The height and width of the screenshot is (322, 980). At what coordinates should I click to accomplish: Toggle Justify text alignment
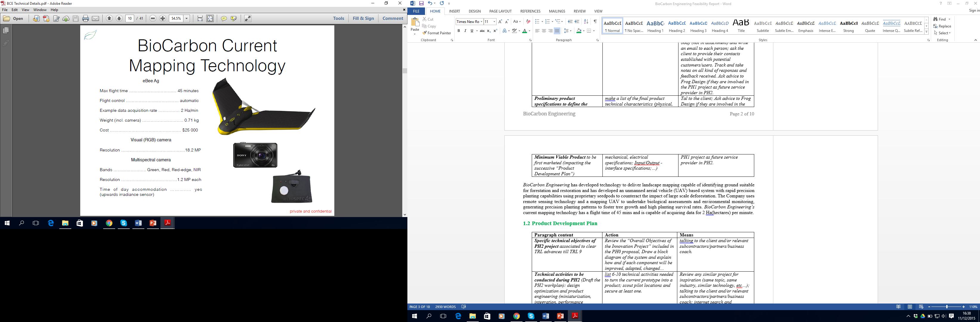tap(557, 31)
